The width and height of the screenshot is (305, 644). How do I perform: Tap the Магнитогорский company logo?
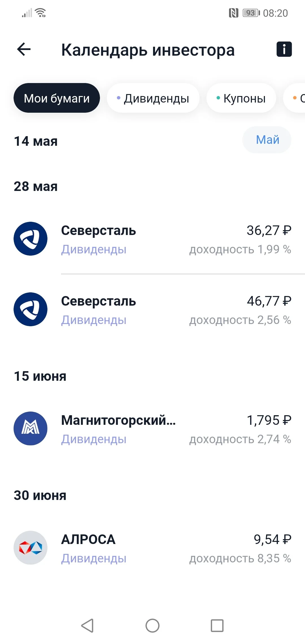30,428
